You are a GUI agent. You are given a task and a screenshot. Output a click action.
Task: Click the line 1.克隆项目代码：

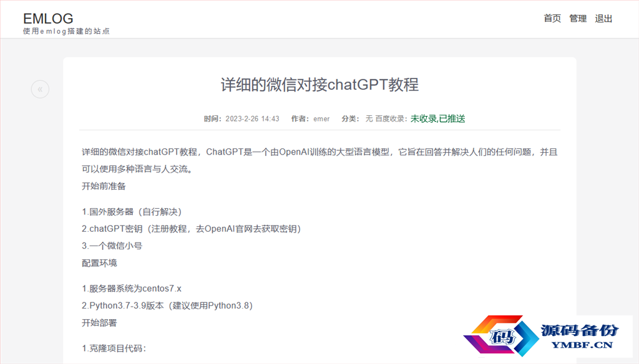pos(114,348)
